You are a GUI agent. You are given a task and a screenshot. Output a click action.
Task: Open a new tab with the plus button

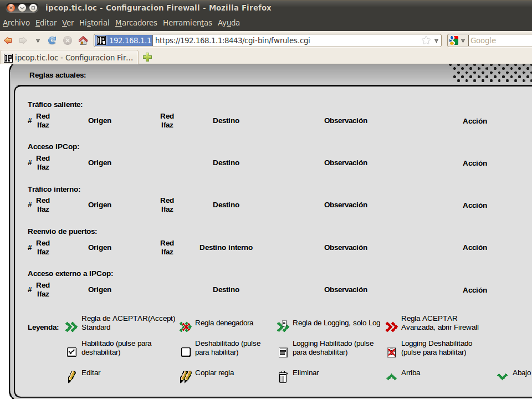click(x=147, y=57)
